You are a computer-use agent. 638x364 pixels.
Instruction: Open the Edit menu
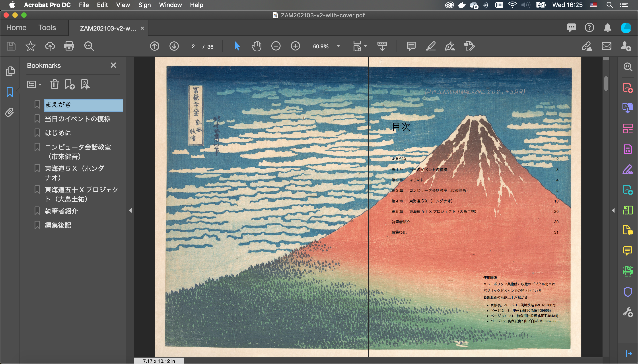[102, 5]
